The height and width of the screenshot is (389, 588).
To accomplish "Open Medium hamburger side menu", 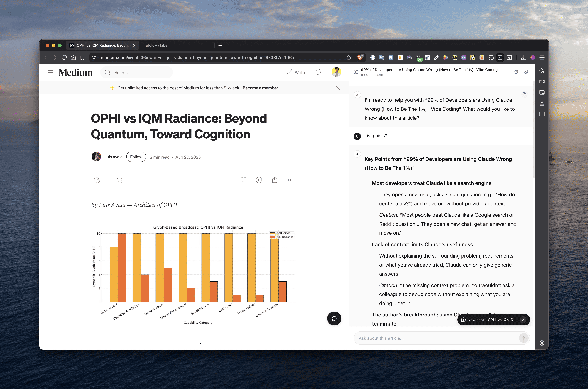I will pos(50,73).
